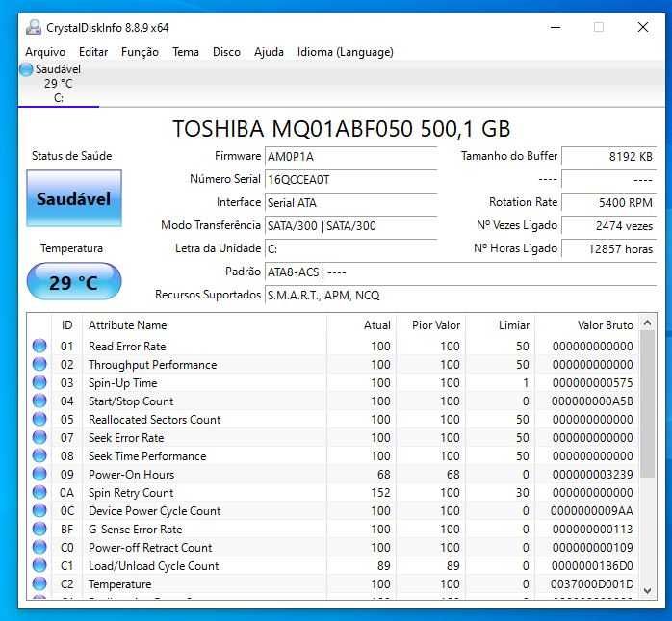
Task: Open the Idioma (Language) menu
Action: [x=345, y=52]
